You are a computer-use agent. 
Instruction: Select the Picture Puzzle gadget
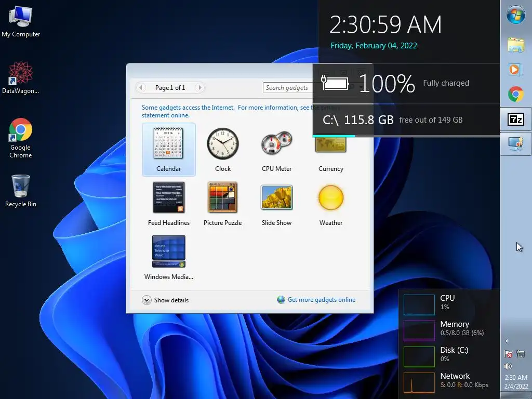[x=222, y=204]
